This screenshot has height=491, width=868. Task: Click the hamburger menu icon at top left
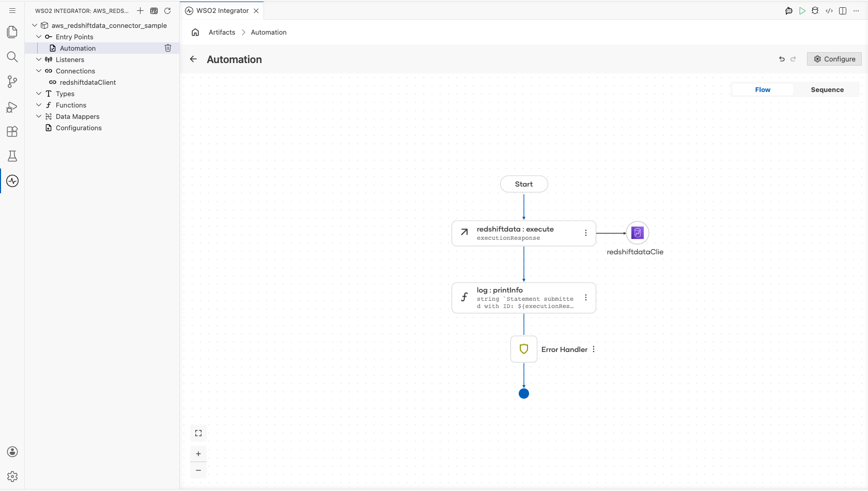click(x=12, y=10)
